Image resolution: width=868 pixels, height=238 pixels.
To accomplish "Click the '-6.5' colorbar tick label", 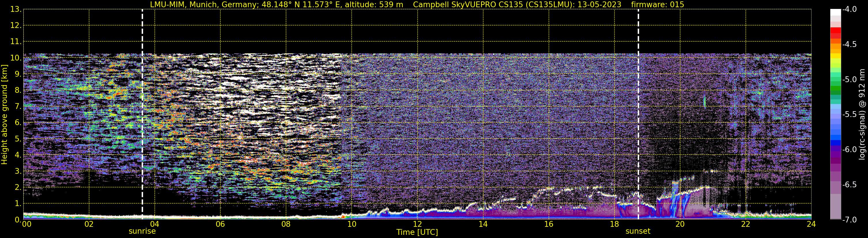I will point(849,185).
